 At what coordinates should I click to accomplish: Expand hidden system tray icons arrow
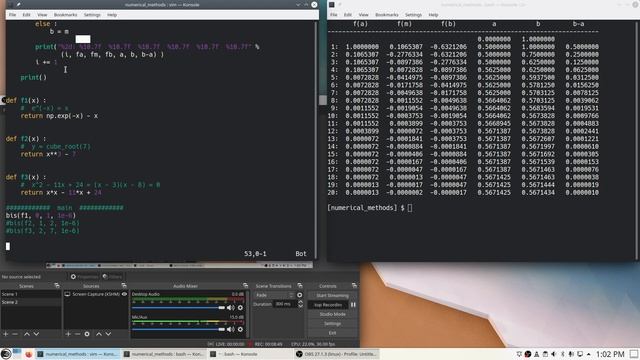pyautogui.click(x=589, y=354)
